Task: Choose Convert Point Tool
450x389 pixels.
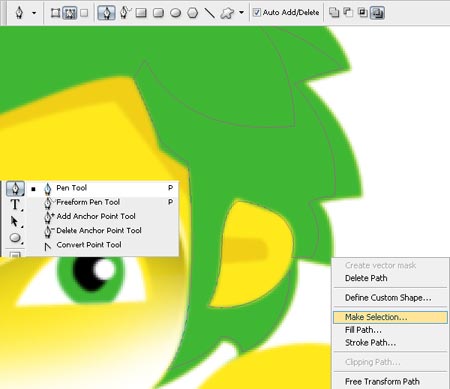Action: click(103, 245)
